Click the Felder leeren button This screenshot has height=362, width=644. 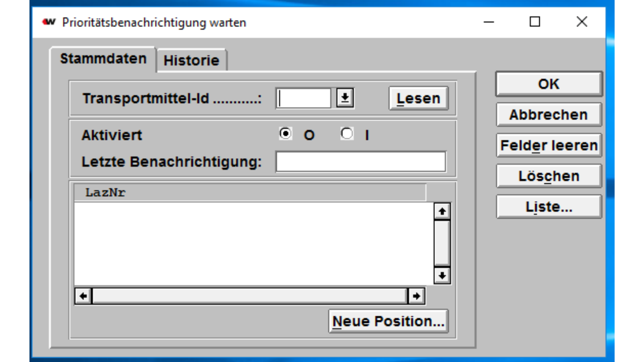click(x=549, y=145)
